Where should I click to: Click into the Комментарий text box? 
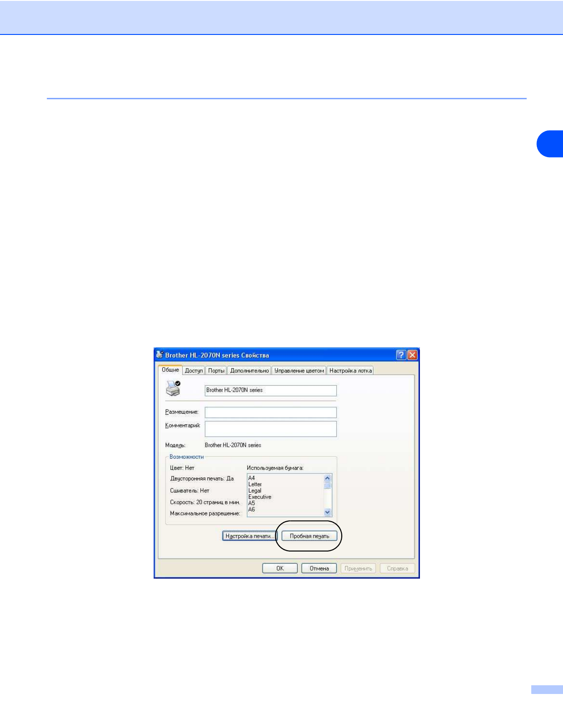pyautogui.click(x=270, y=428)
